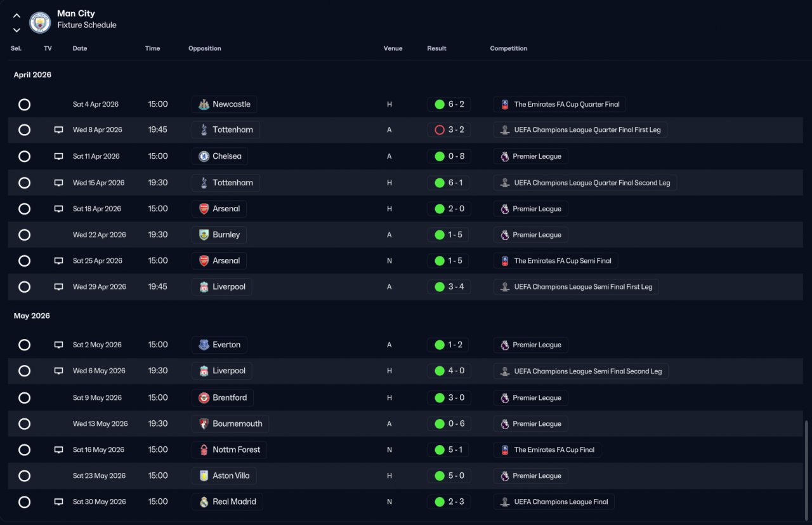The height and width of the screenshot is (525, 812).
Task: Click TV icon for Arsenal 18 Apr match
Action: point(58,209)
